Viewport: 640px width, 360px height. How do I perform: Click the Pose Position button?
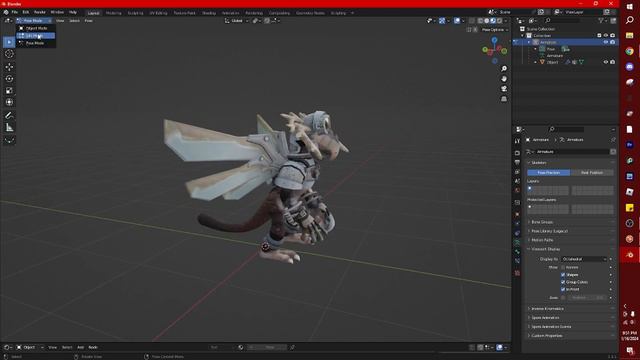tap(548, 173)
